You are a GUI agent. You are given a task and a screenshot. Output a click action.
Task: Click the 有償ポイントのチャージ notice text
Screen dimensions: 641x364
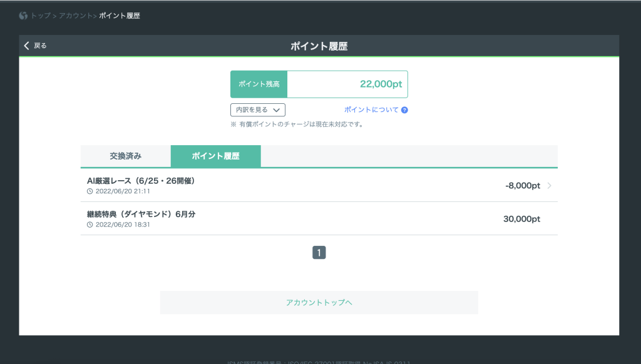(297, 124)
